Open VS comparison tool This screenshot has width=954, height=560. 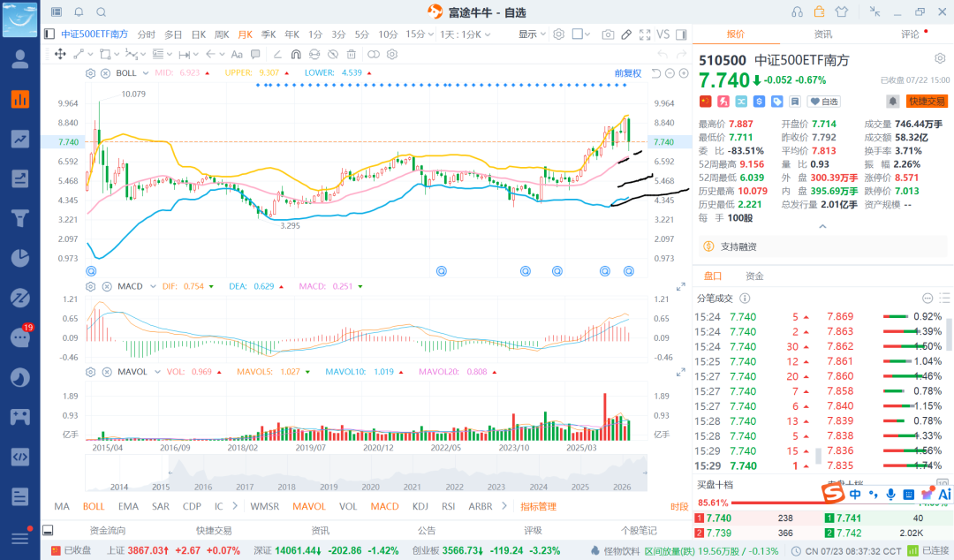663,34
